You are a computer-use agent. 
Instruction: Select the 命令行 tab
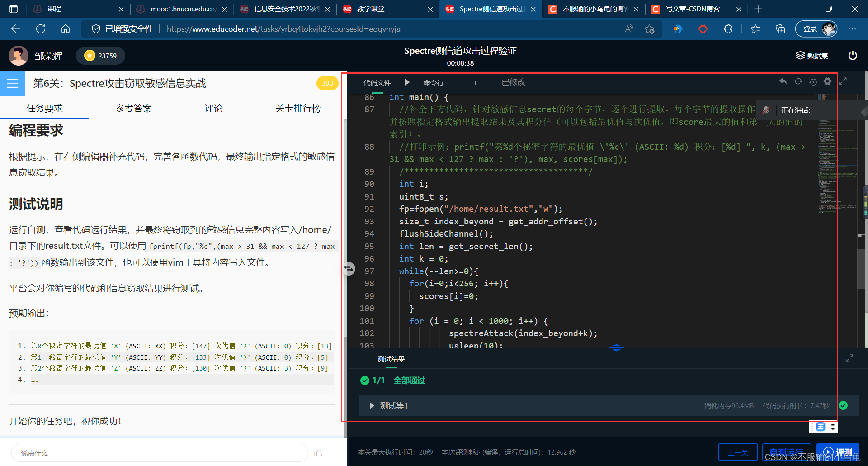(434, 83)
